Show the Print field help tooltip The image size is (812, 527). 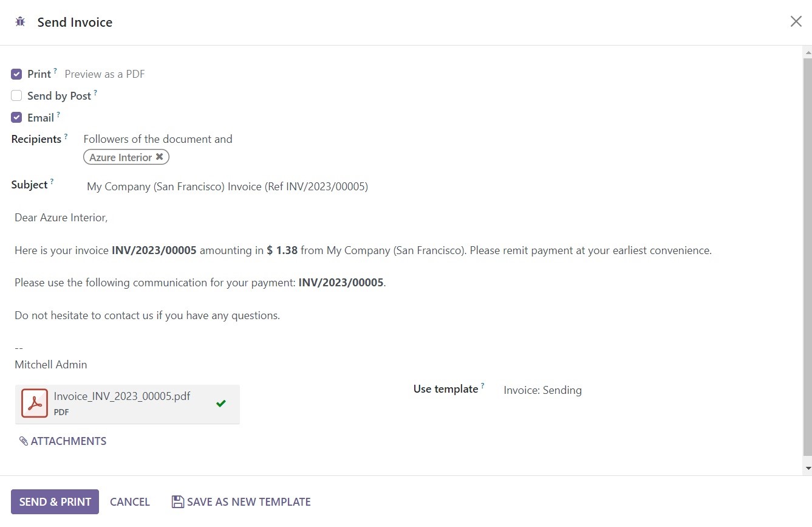55,71
